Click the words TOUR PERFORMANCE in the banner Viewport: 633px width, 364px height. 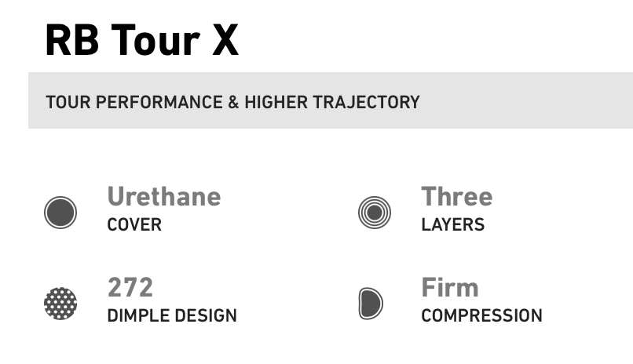tap(134, 102)
